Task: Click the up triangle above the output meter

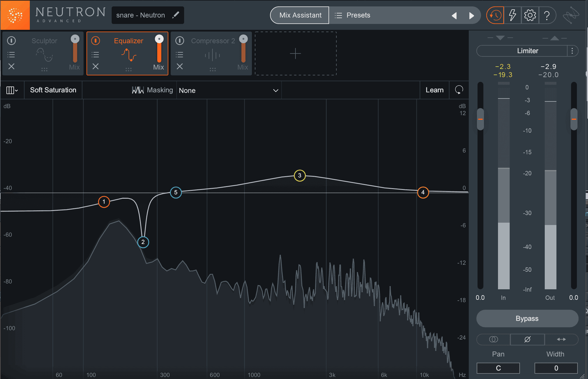Action: coord(555,38)
